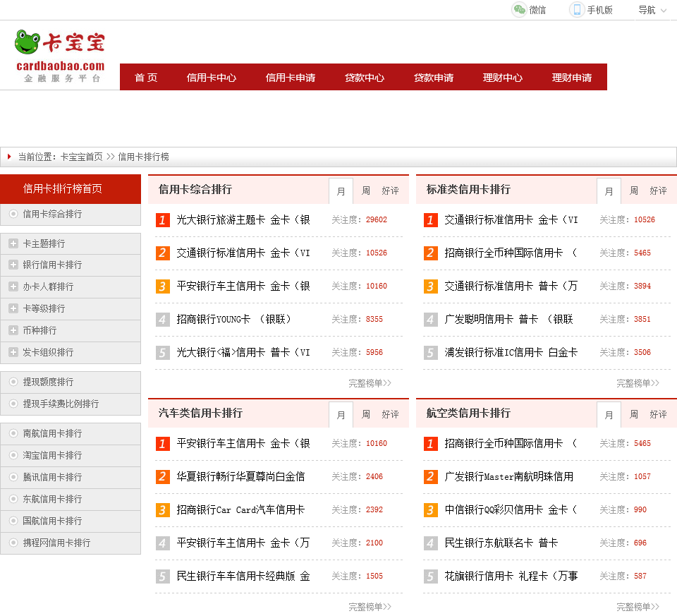Screen dimensions: 677x616
Task: Select the 提现手续费比例排行 bullet item
Action: pos(13,404)
